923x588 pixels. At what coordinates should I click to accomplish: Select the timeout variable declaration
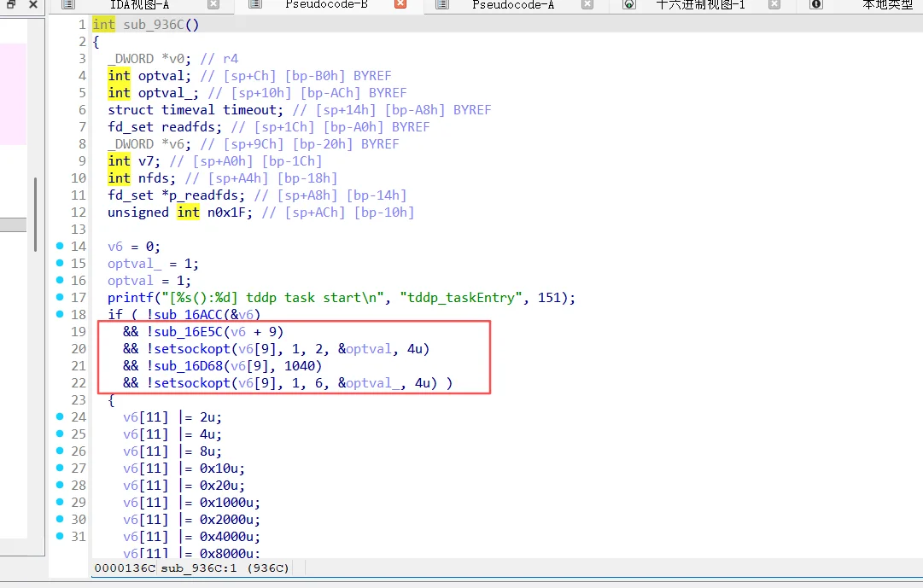coord(249,110)
